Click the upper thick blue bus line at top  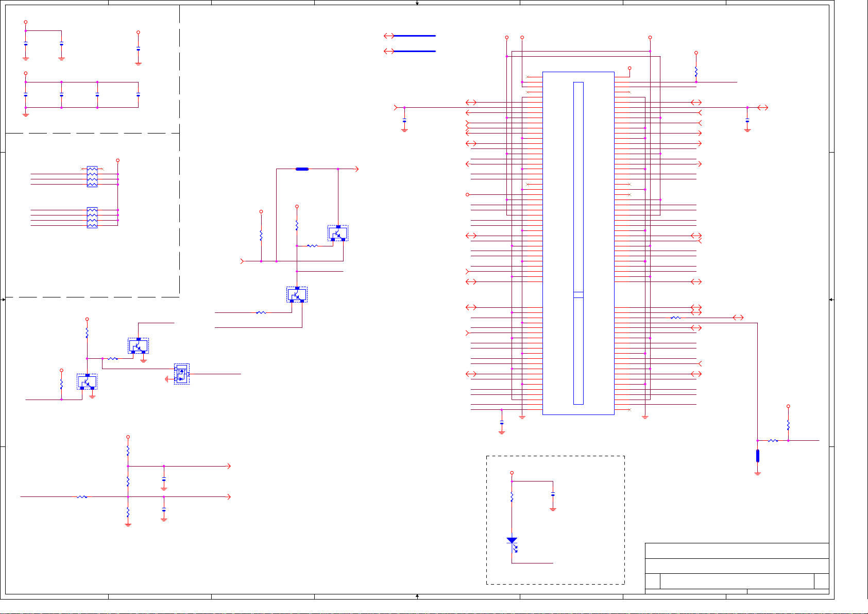point(415,36)
